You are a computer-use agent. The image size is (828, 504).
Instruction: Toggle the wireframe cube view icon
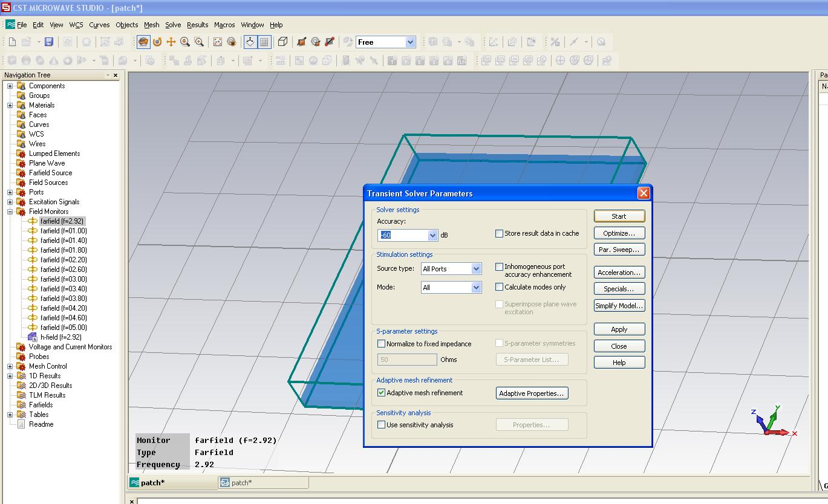282,42
